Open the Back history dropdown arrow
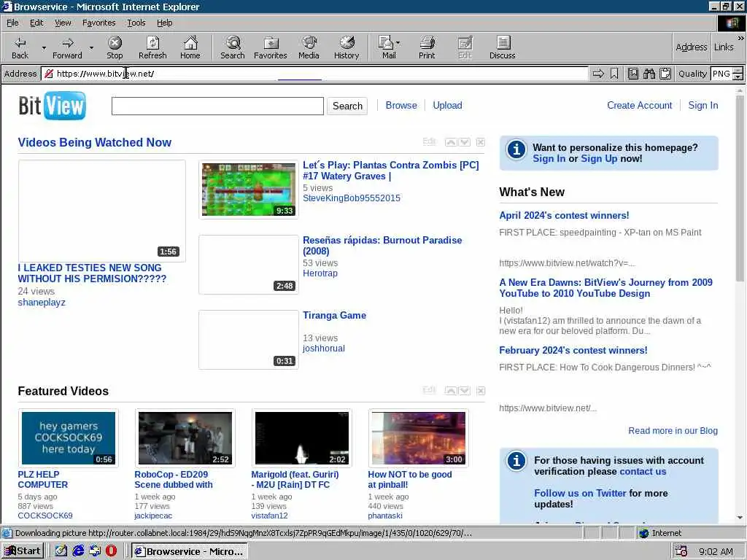This screenshot has width=747, height=560. pos(44,47)
